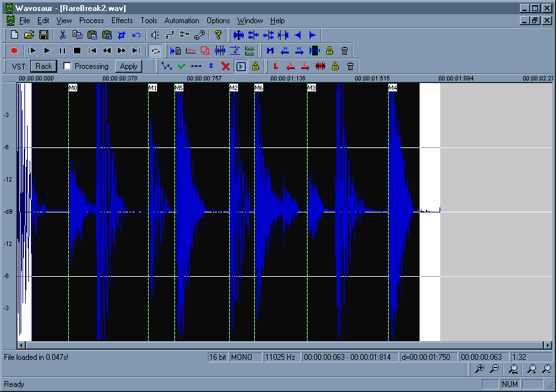This screenshot has height=392, width=556.
Task: Toggle the green-framed automation play button
Action: click(x=241, y=66)
